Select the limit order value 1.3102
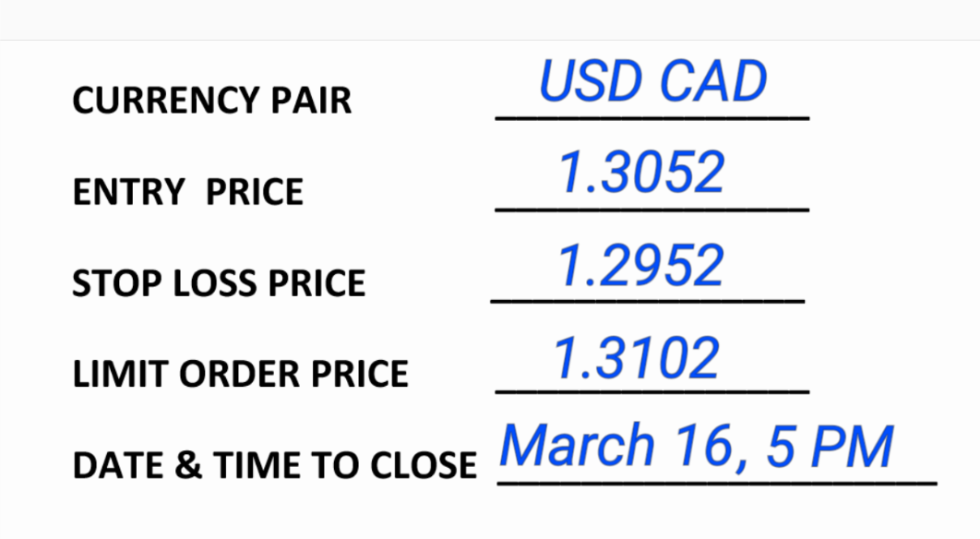The image size is (980, 539). (x=637, y=357)
